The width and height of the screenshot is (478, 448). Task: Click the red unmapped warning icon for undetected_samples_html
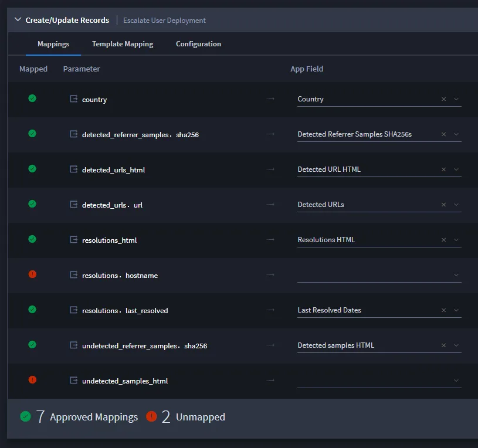(x=32, y=380)
